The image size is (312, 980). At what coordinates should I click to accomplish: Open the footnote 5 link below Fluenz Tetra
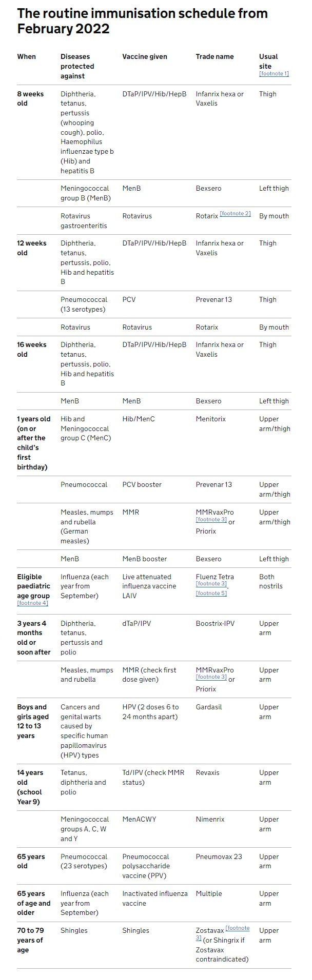pos(211,594)
